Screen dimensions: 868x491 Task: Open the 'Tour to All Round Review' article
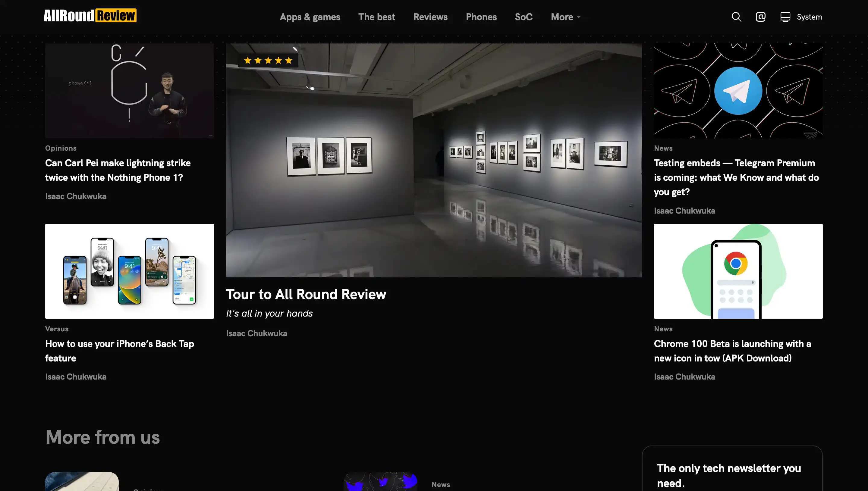click(x=306, y=294)
